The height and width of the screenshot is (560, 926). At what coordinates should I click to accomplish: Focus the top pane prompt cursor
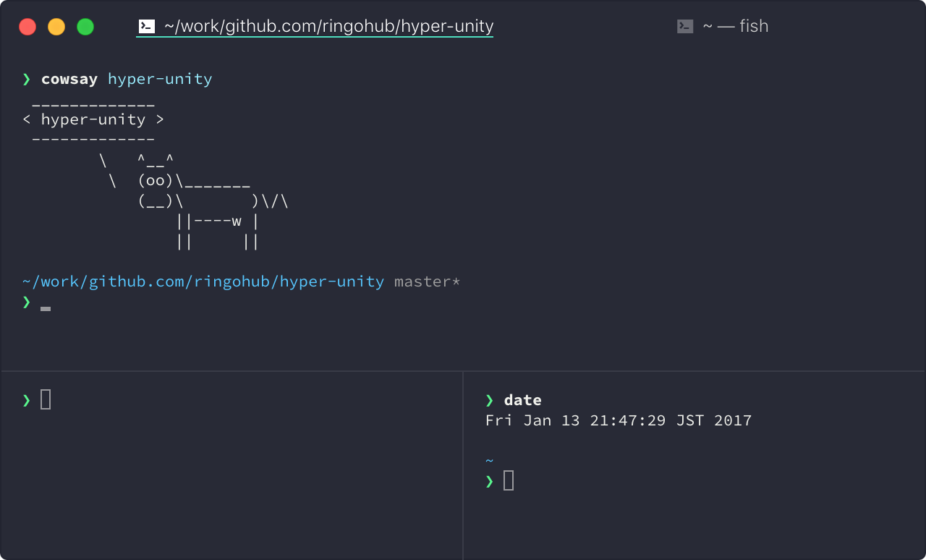pyautogui.click(x=46, y=309)
